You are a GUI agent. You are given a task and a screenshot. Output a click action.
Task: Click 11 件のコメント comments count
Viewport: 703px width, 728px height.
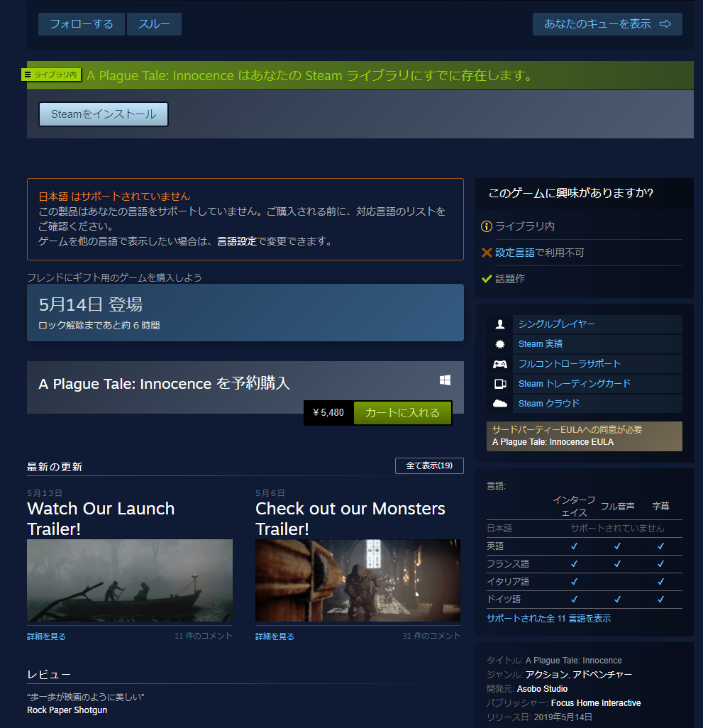point(204,636)
